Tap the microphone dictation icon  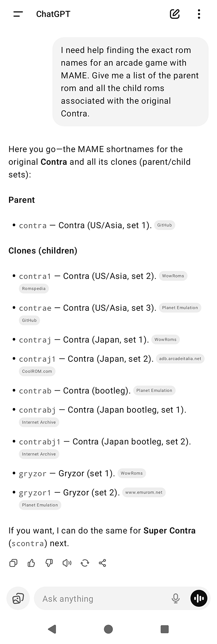175,598
